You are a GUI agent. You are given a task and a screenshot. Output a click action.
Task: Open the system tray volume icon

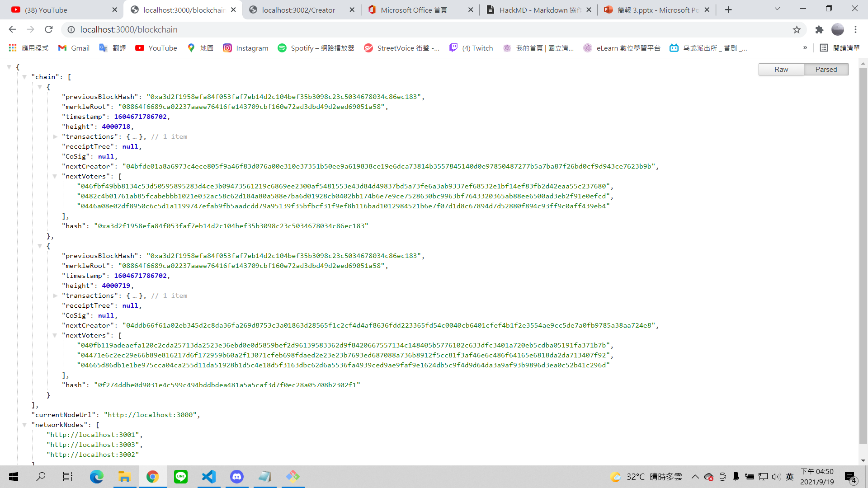click(x=776, y=476)
